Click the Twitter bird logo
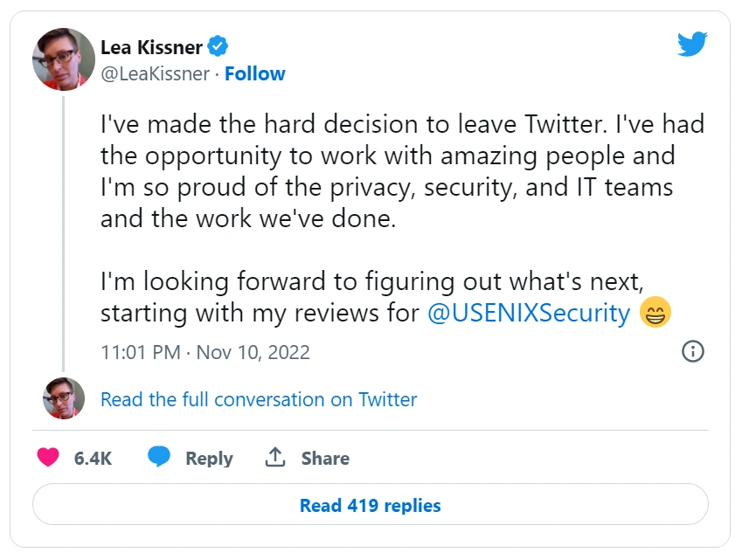742x560 pixels. [x=692, y=44]
